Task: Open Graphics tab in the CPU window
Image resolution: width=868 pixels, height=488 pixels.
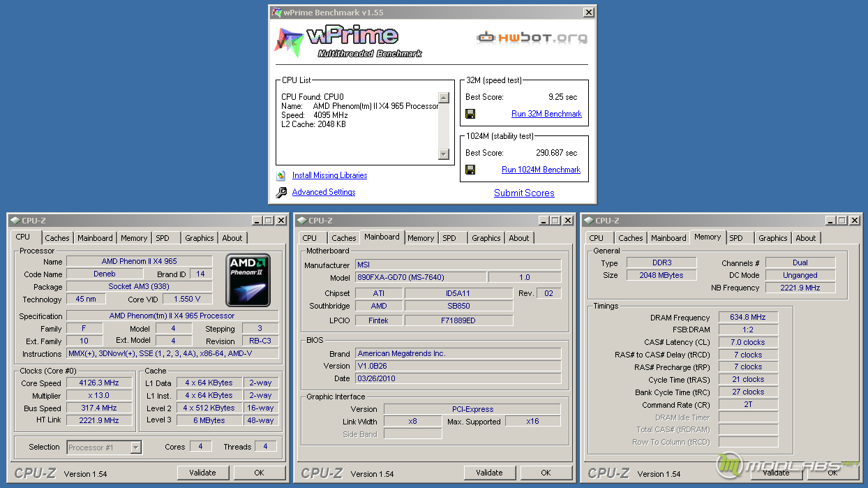Action: (200, 238)
